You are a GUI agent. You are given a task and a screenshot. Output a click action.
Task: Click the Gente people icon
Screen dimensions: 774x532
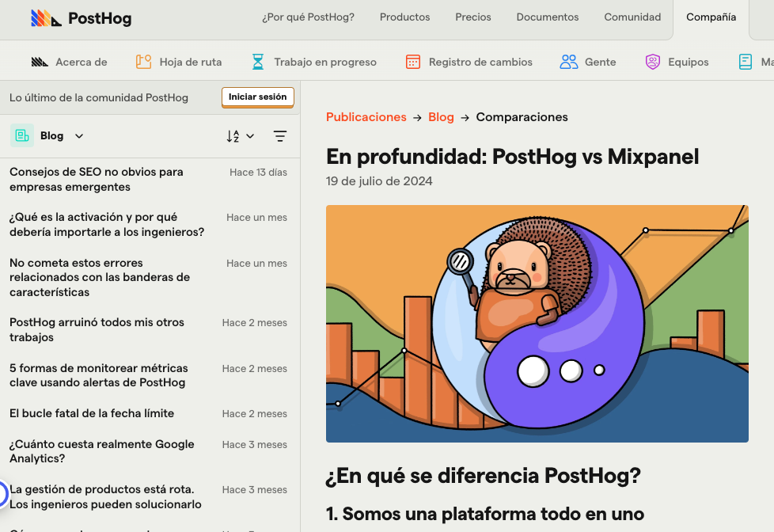pyautogui.click(x=567, y=60)
